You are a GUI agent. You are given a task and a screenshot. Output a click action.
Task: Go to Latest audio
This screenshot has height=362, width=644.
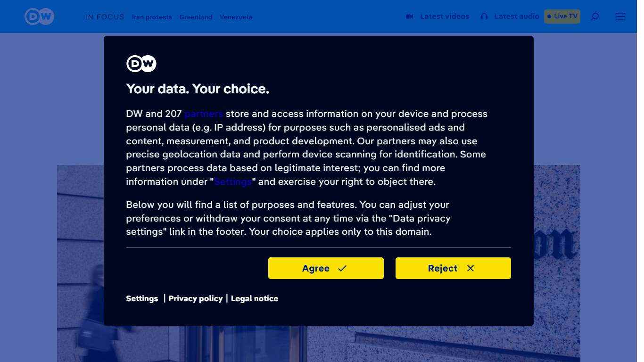[516, 16]
